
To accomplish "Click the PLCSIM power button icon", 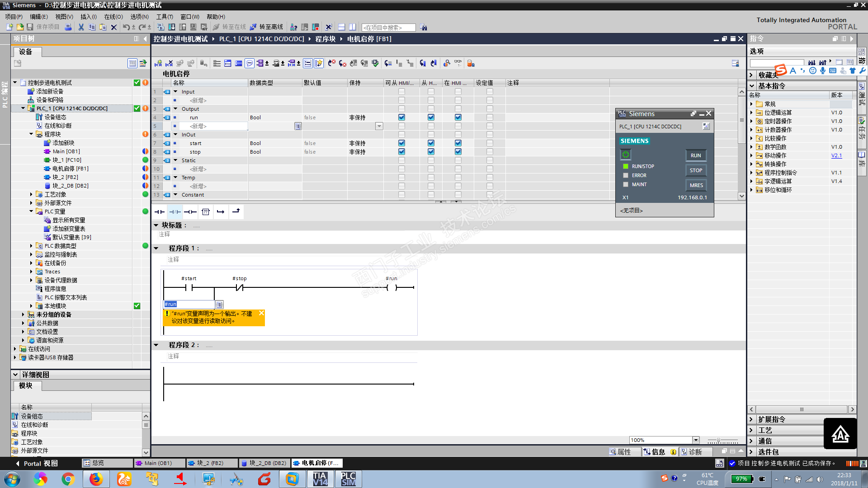I will tap(625, 155).
